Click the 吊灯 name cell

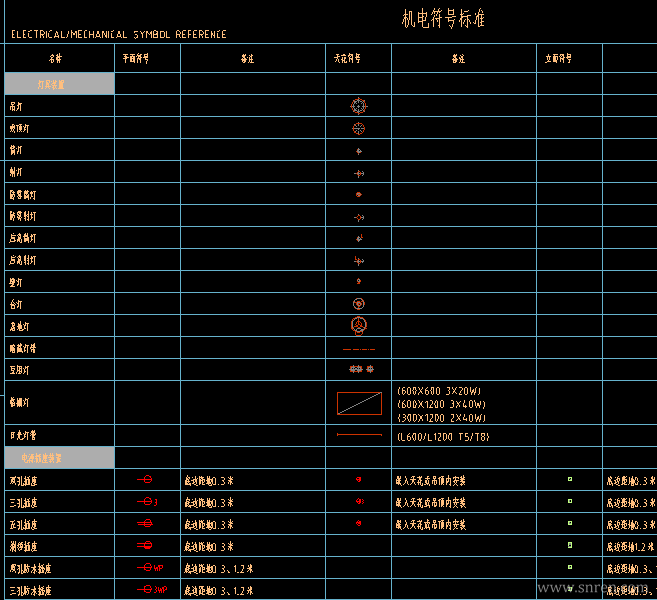(x=59, y=106)
